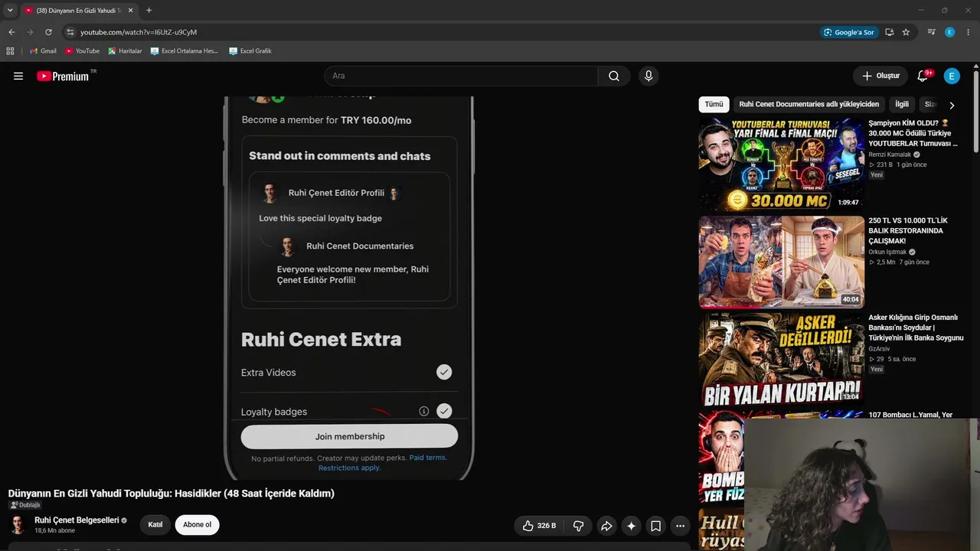This screenshot has width=980, height=551.
Task: Open the YouTube account avatar menu
Action: pyautogui.click(x=952, y=76)
